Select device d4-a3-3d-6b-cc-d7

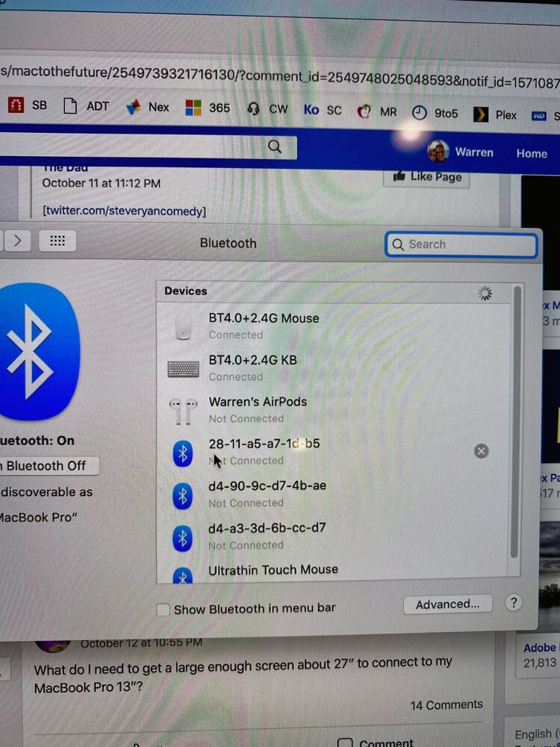pos(333,536)
